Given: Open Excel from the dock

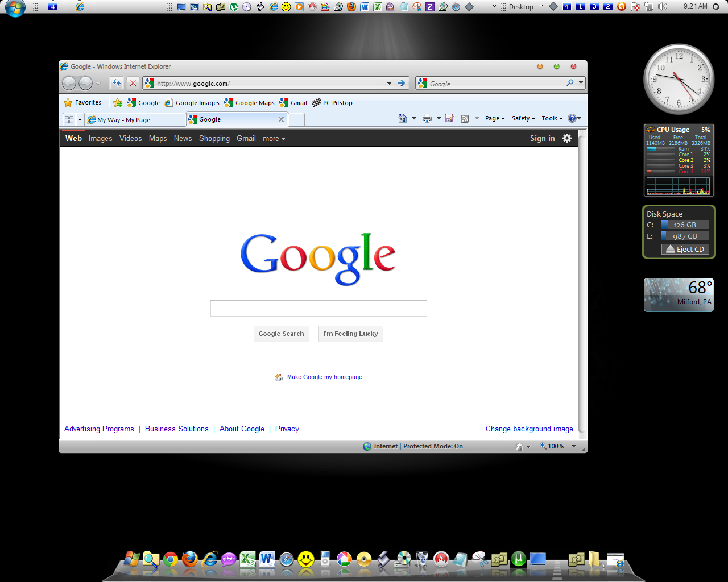Looking at the screenshot, I should point(247,560).
